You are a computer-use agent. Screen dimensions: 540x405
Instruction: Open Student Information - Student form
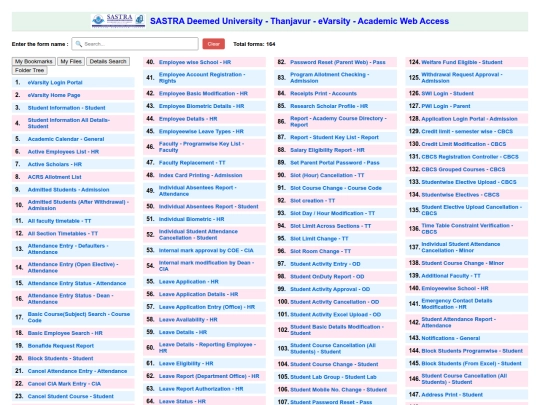(66, 108)
